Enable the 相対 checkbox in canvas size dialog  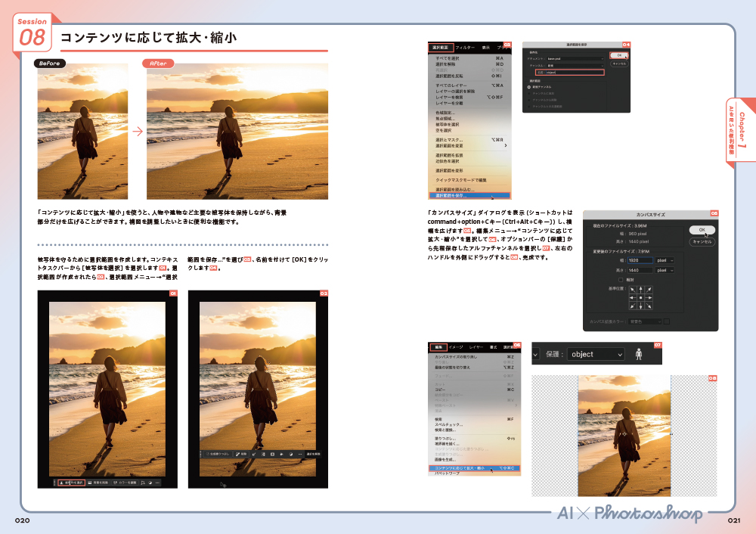point(621,279)
